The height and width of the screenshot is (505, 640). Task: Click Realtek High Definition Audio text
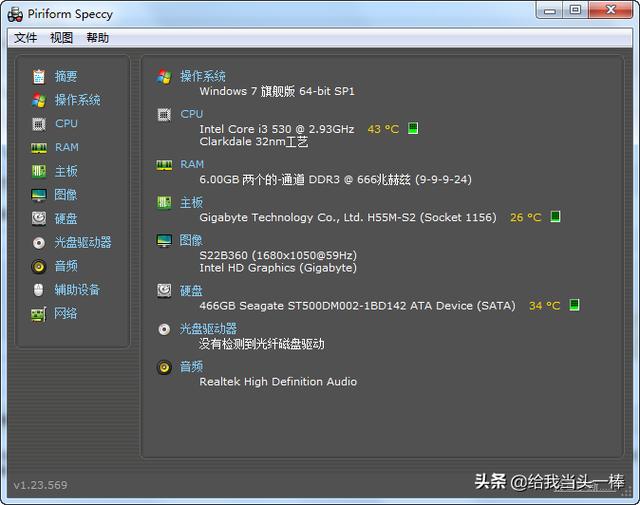tap(278, 382)
